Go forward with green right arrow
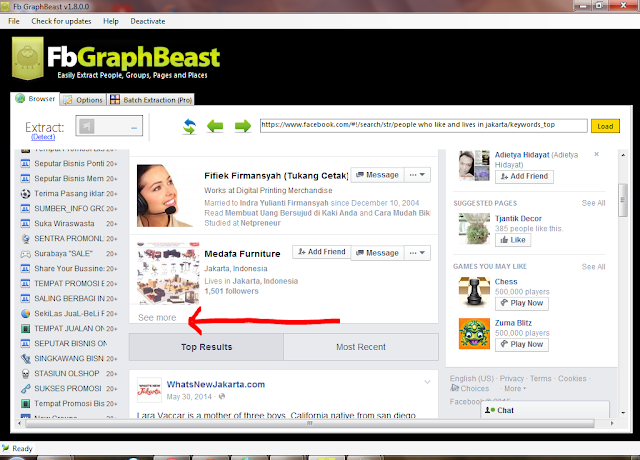 (x=243, y=126)
